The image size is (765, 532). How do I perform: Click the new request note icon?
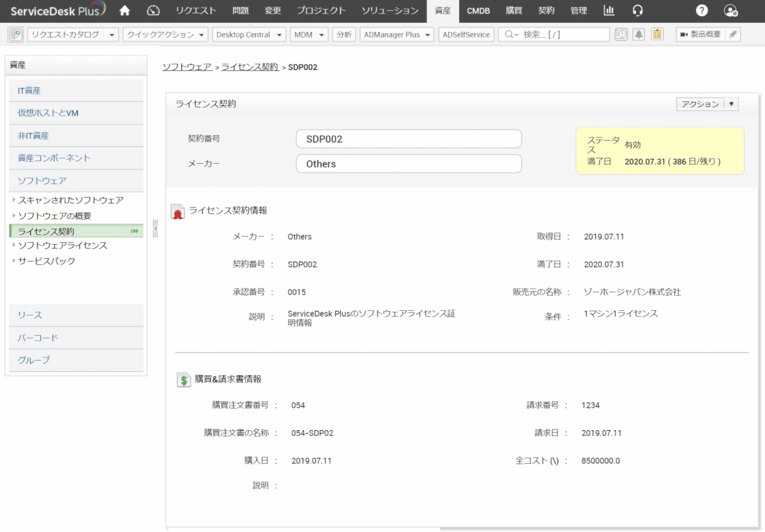(x=17, y=34)
